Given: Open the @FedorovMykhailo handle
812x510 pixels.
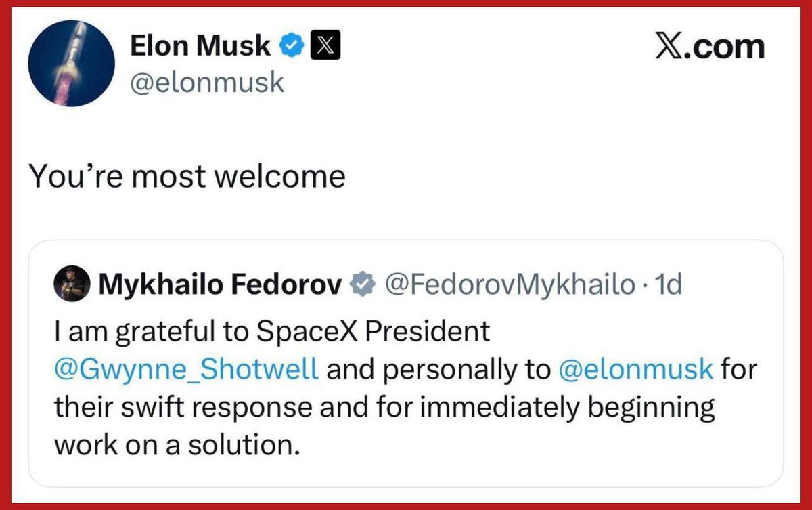Looking at the screenshot, I should point(510,285).
